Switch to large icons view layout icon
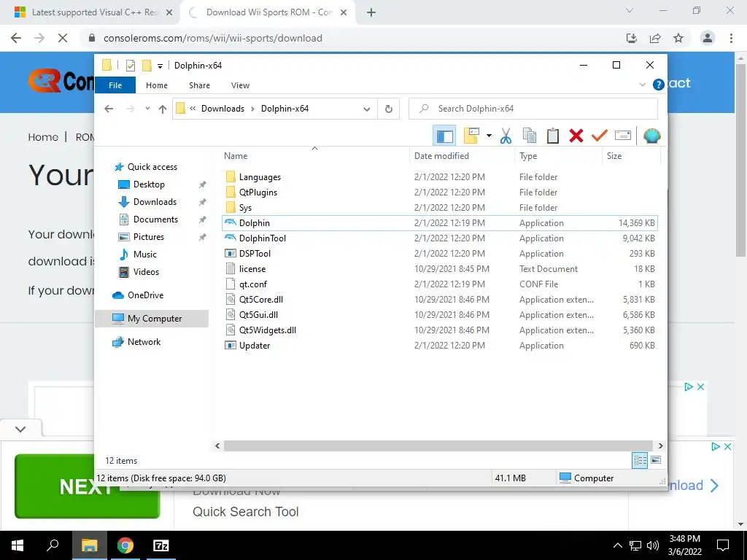 [656, 460]
